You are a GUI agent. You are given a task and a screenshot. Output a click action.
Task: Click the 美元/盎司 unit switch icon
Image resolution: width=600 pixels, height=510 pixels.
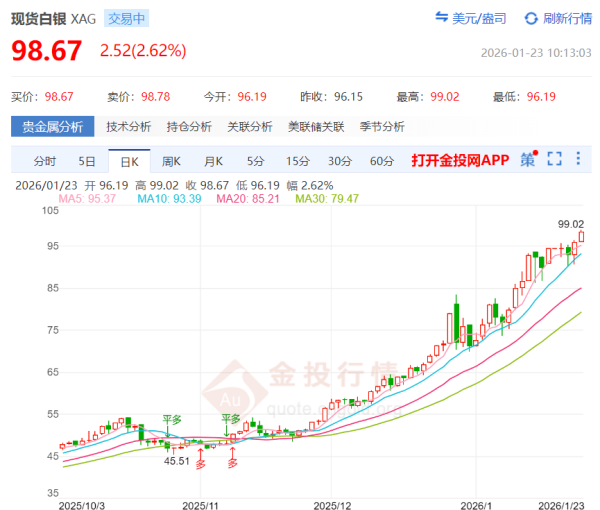442,17
